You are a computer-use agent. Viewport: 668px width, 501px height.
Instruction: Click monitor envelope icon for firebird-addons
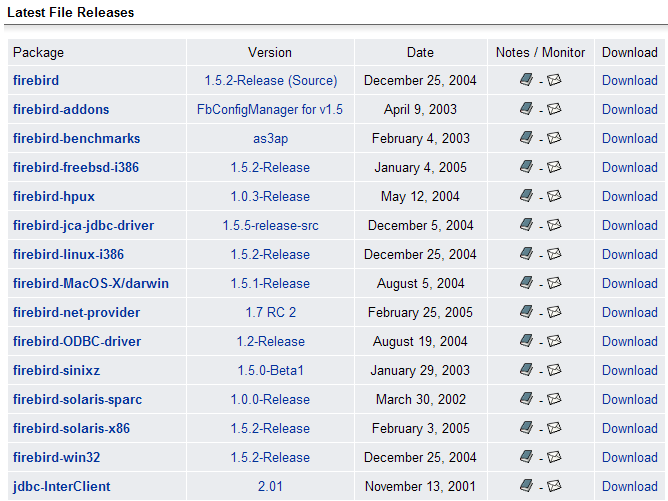click(554, 109)
